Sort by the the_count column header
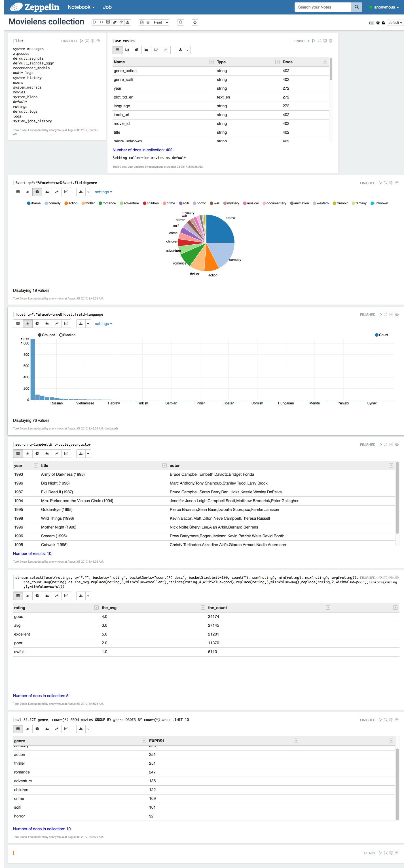Image resolution: width=404 pixels, height=868 pixels. 217,607
